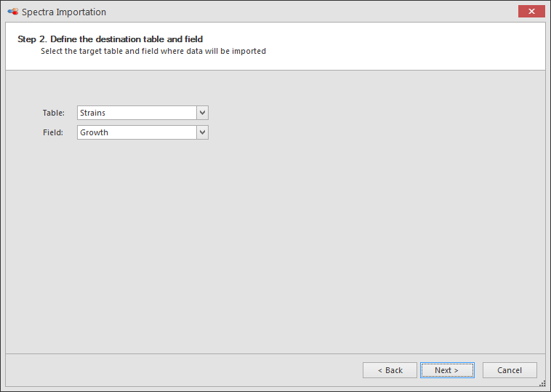The width and height of the screenshot is (551, 392).
Task: Click the Table: label
Action: pyautogui.click(x=53, y=113)
